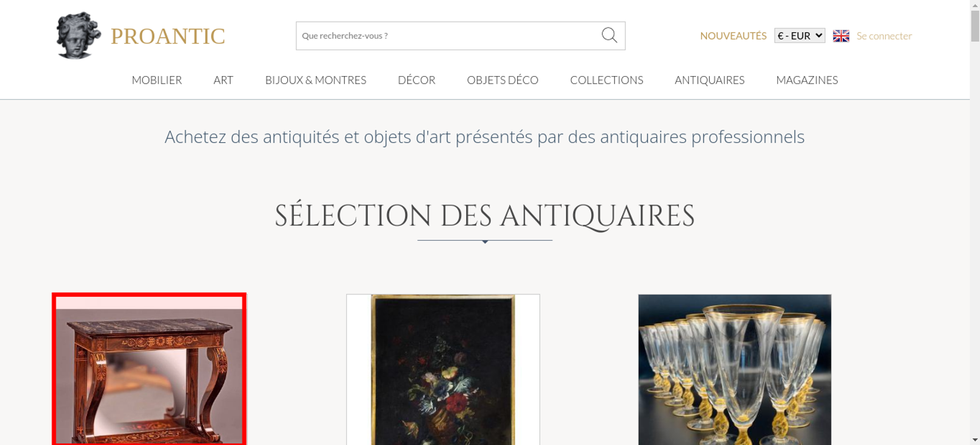Image resolution: width=980 pixels, height=445 pixels.
Task: Open the MAGAZINES menu
Action: point(807,80)
